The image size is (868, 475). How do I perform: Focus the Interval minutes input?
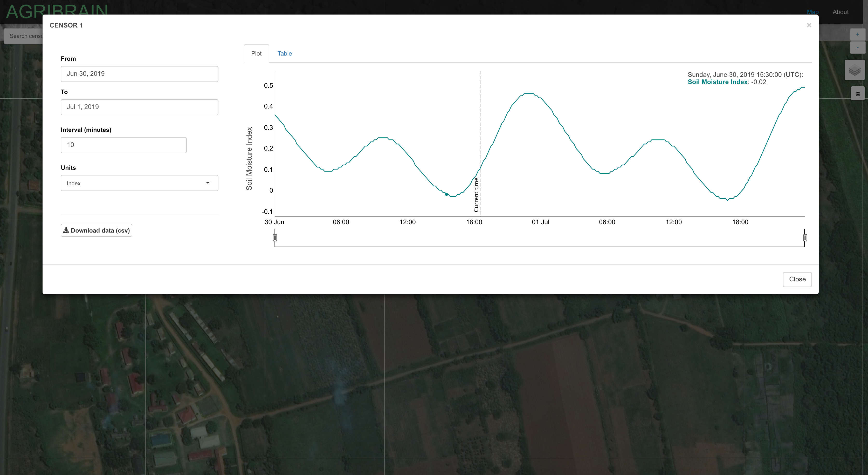tap(123, 145)
